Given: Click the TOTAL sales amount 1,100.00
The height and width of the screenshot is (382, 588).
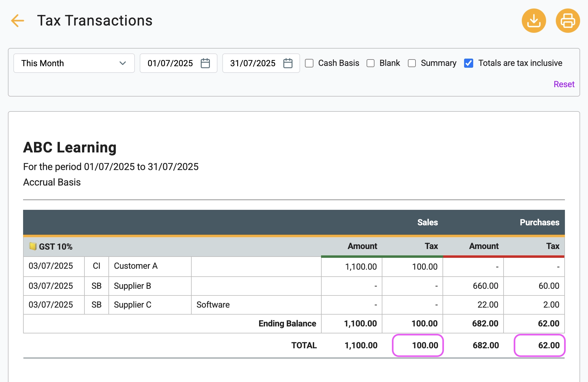Looking at the screenshot, I should pyautogui.click(x=361, y=346).
